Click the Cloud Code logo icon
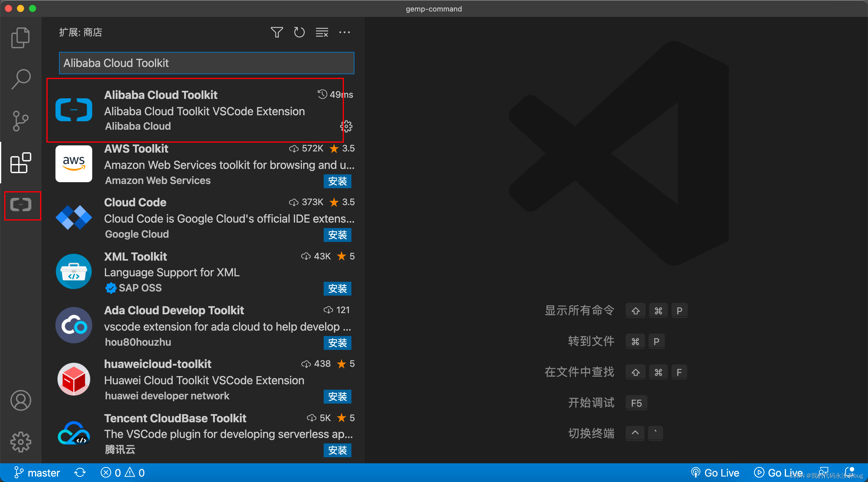 tap(74, 217)
